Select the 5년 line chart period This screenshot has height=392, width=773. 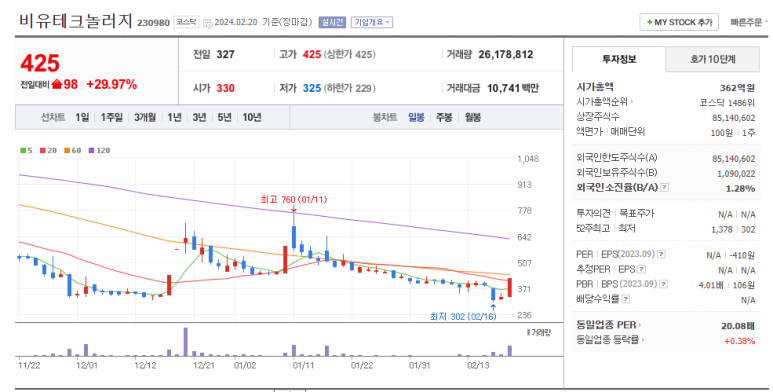[x=224, y=117]
